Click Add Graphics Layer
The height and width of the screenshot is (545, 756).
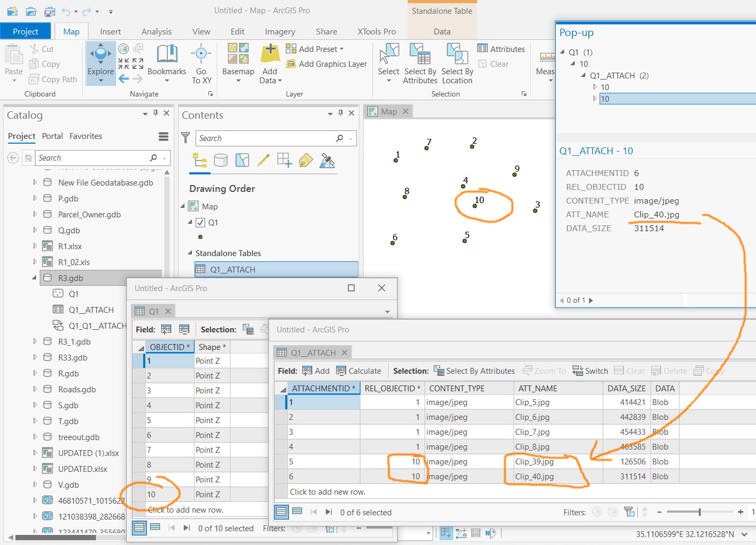pos(327,64)
